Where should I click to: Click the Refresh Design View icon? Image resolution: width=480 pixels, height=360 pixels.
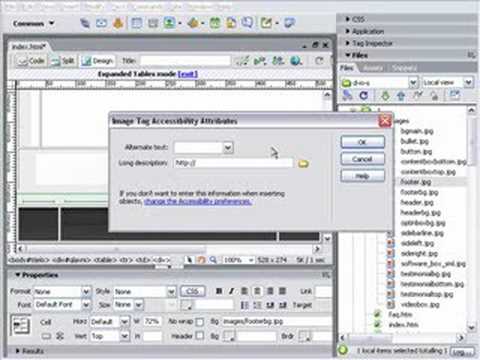[319, 61]
